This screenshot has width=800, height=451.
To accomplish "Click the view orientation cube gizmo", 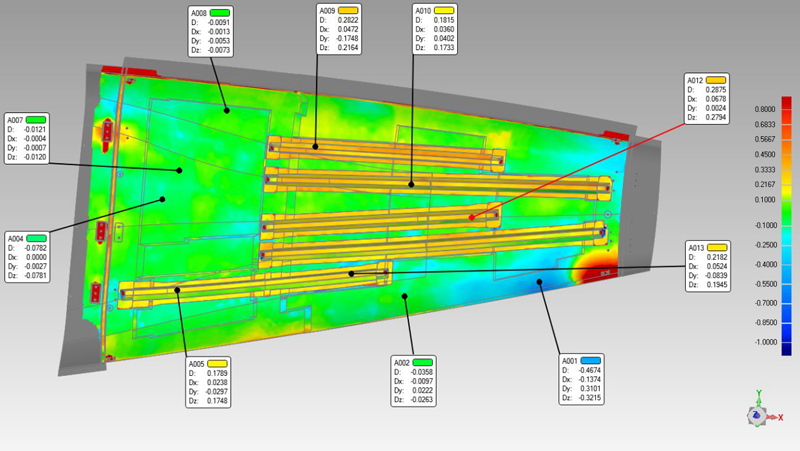I will click(x=759, y=414).
